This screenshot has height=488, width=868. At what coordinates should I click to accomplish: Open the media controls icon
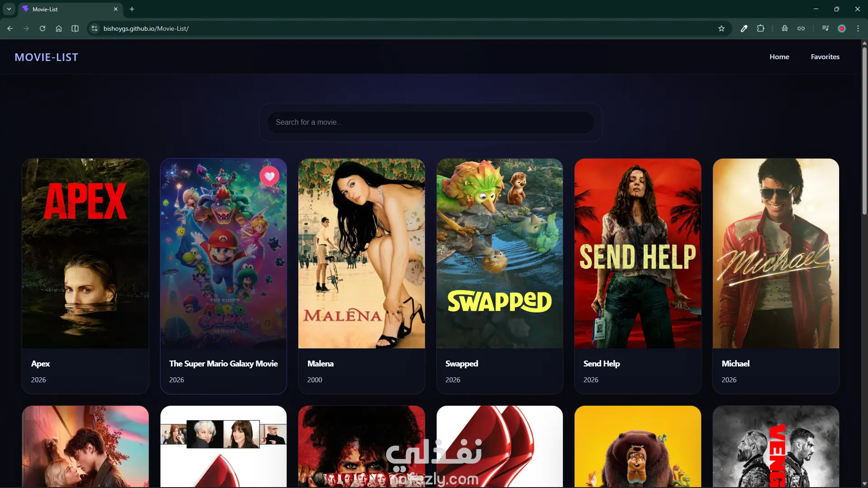pyautogui.click(x=826, y=28)
